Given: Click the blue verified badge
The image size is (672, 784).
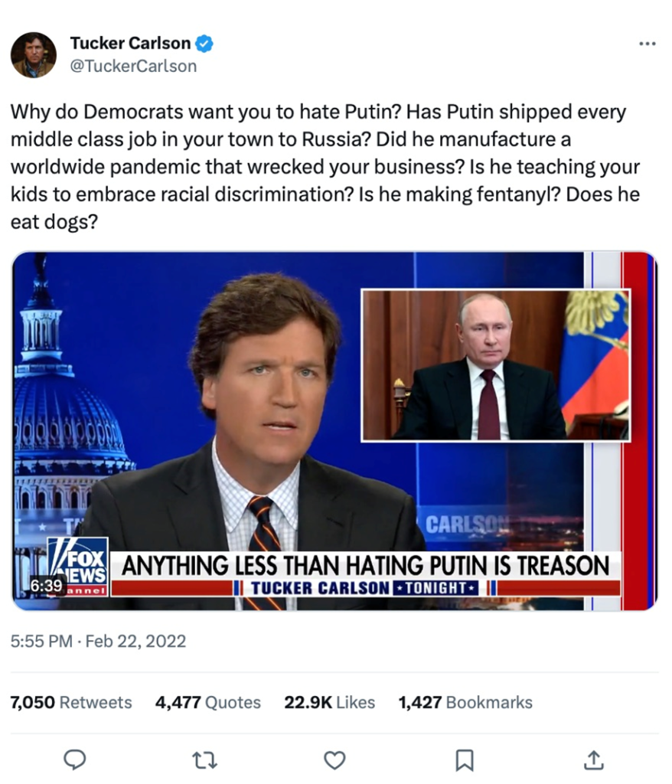Looking at the screenshot, I should [x=204, y=44].
